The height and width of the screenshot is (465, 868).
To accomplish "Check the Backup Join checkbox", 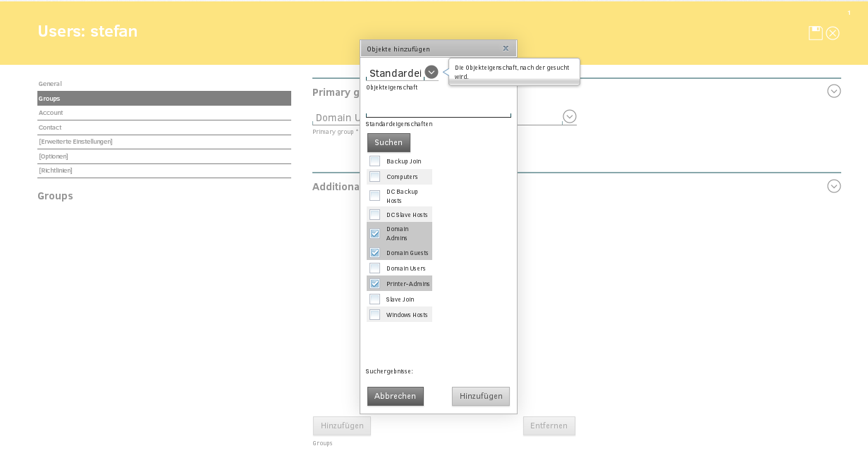I will click(374, 161).
